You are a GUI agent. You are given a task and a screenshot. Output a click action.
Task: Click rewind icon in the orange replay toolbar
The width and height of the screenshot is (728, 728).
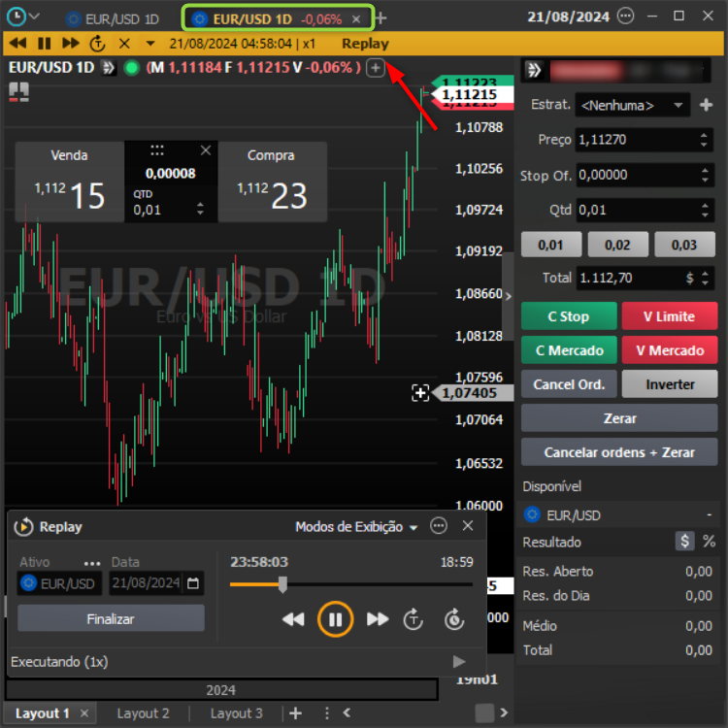[17, 44]
